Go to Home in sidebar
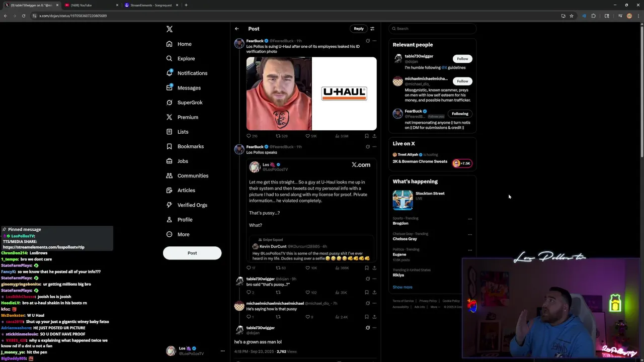 pos(179,44)
